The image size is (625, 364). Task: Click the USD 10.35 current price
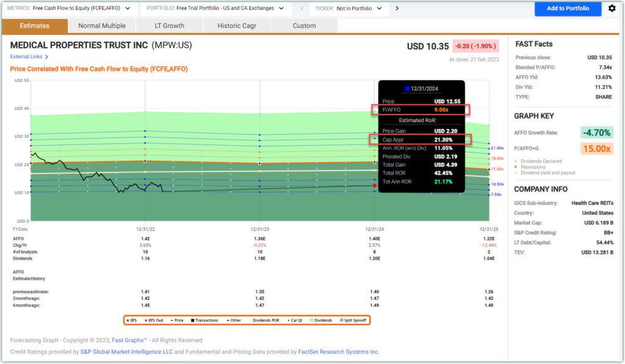click(428, 46)
